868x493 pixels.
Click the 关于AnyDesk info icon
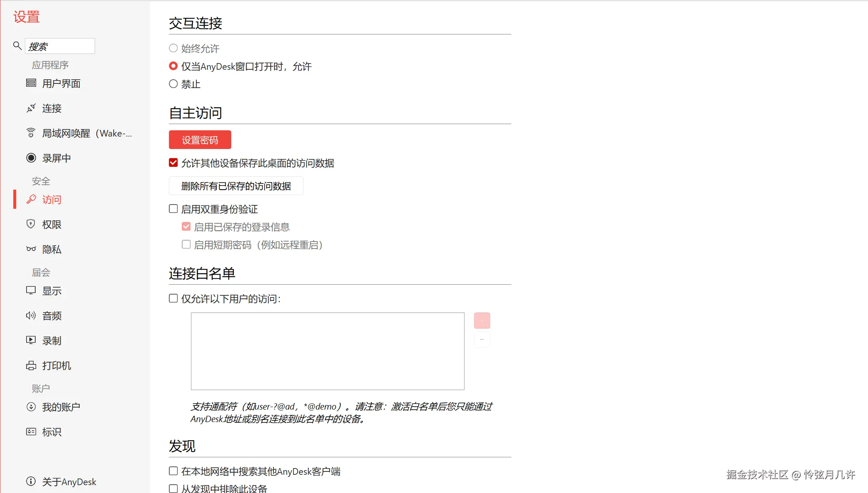[31, 481]
